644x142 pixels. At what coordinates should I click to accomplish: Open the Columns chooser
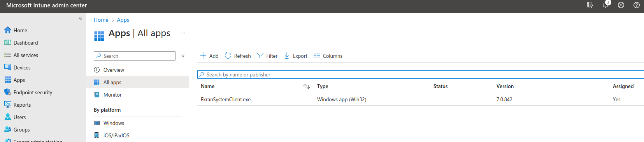click(328, 56)
